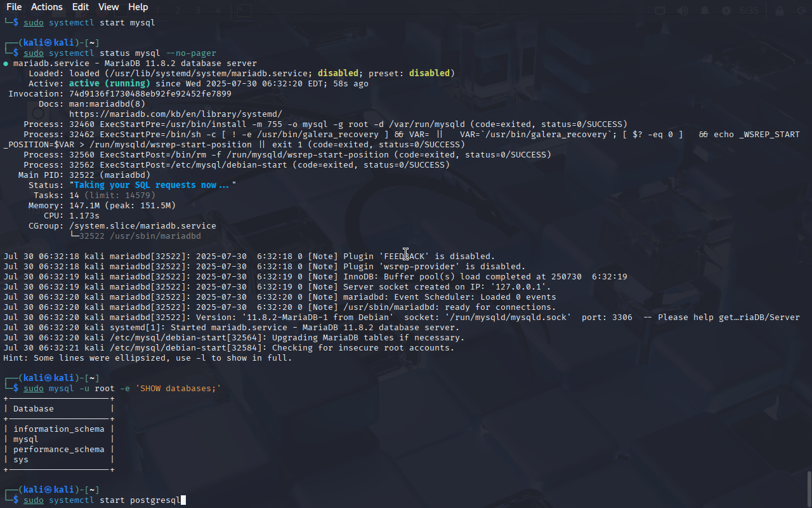Switch to faint workspace 2
This screenshot has width=812, height=508.
click(x=178, y=11)
